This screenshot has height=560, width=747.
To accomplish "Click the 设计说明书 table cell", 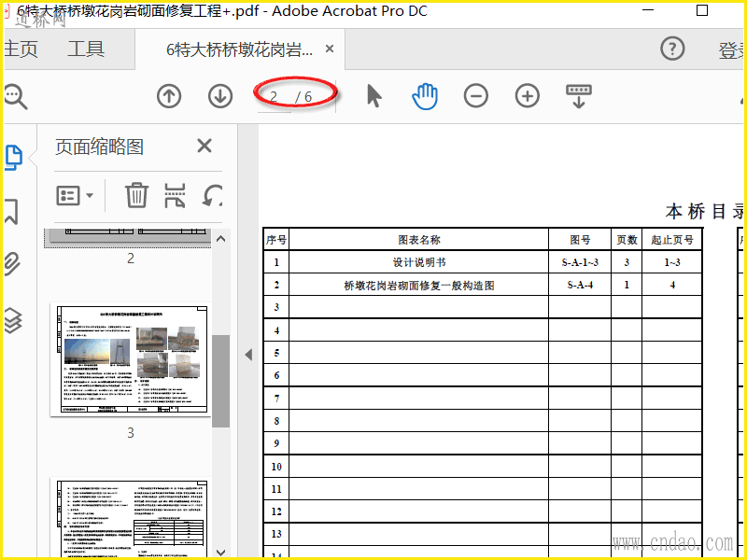I will [x=418, y=262].
